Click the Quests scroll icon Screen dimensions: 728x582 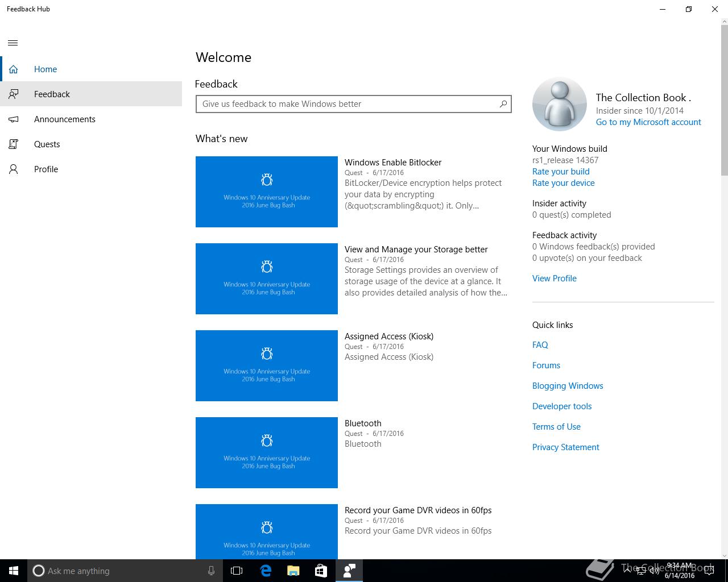pyautogui.click(x=13, y=144)
